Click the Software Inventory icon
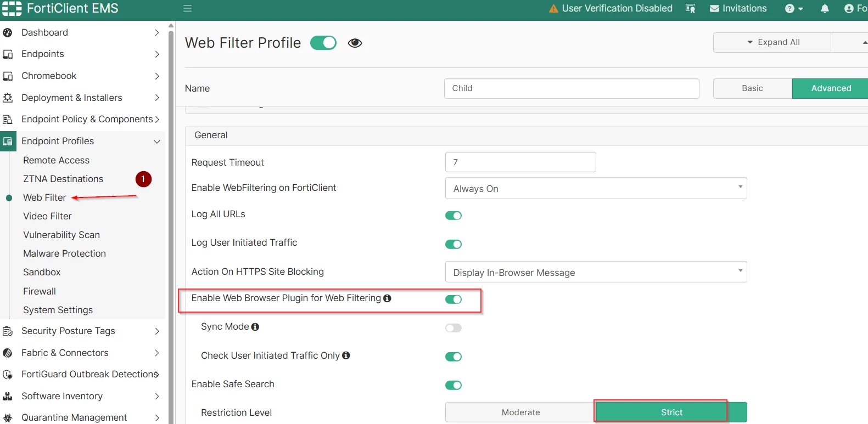This screenshot has height=424, width=868. click(x=8, y=396)
